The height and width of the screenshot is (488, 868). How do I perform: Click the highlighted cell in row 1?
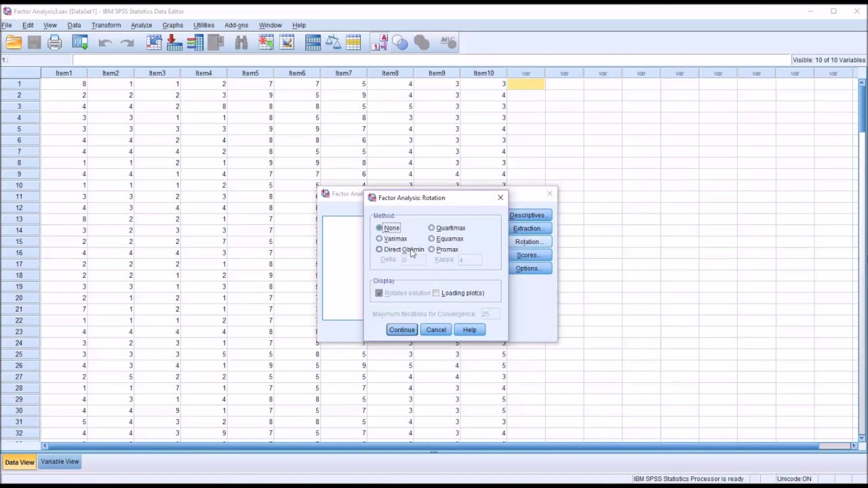pyautogui.click(x=526, y=84)
